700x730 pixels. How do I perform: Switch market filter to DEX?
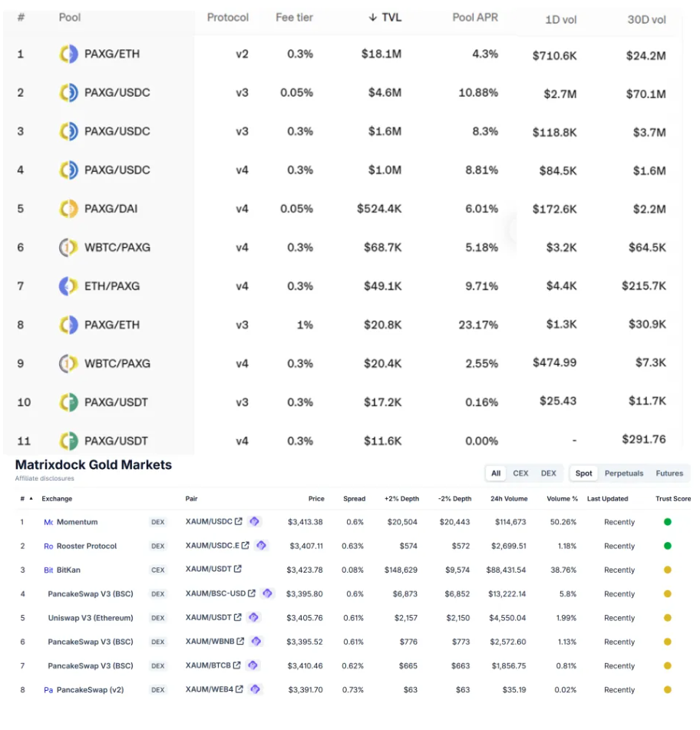(x=548, y=474)
